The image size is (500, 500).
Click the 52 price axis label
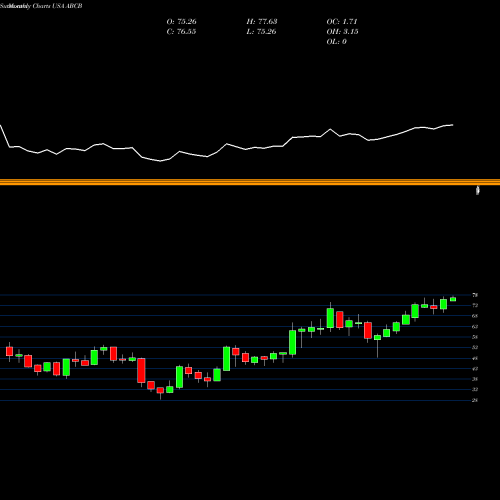tap(475, 347)
